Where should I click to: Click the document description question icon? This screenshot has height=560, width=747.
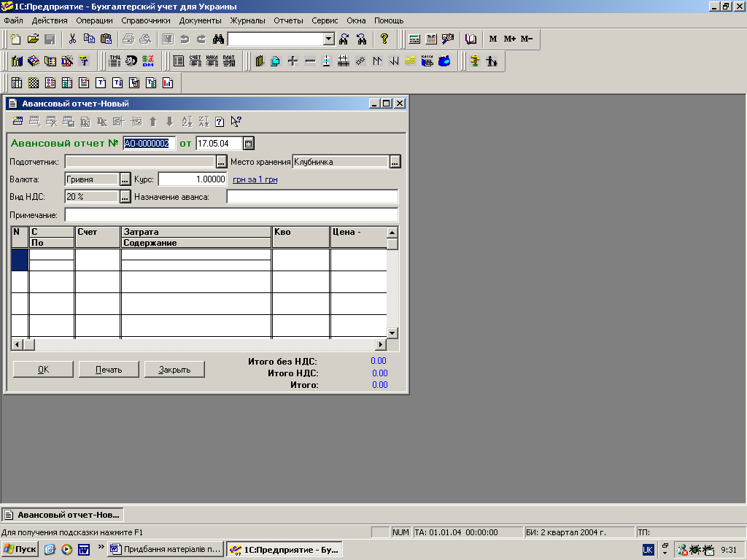(220, 122)
